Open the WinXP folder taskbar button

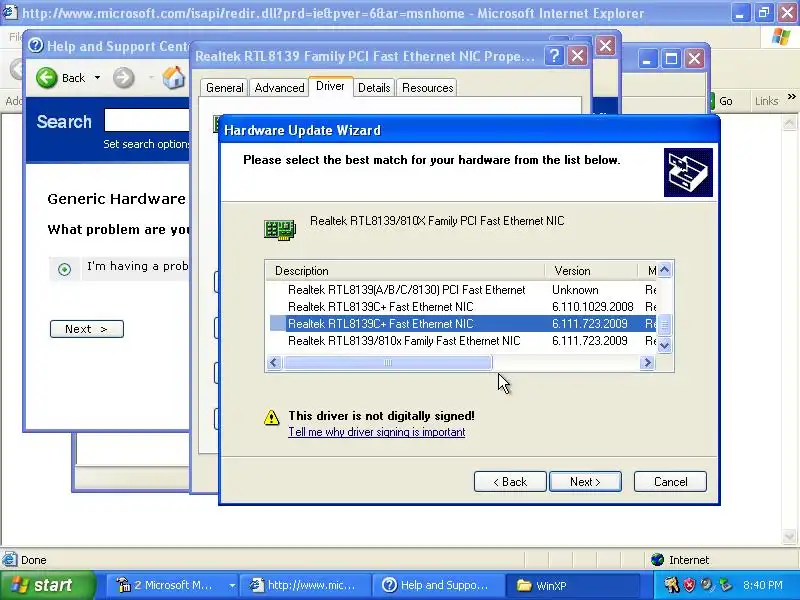click(x=571, y=585)
